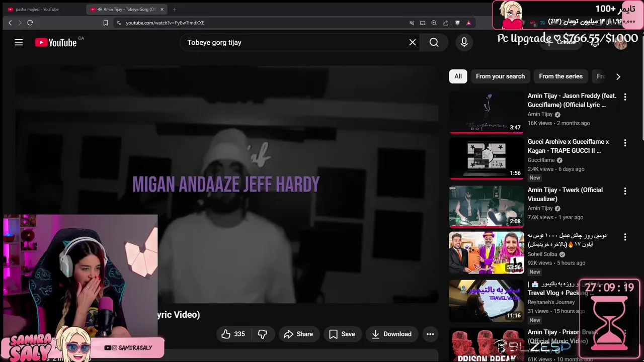The image size is (644, 362).
Task: Go forward in the browser
Action: coord(20,23)
